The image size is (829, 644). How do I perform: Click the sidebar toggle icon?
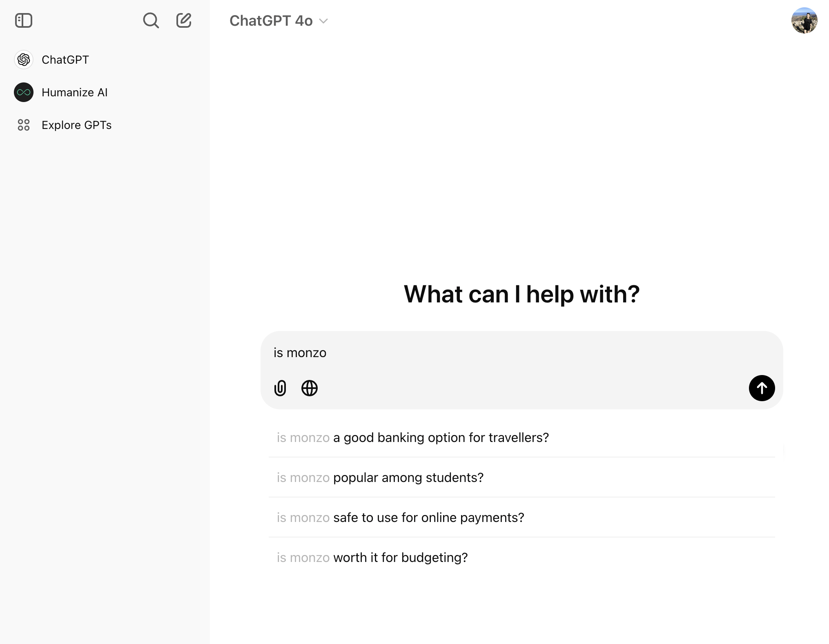[24, 20]
